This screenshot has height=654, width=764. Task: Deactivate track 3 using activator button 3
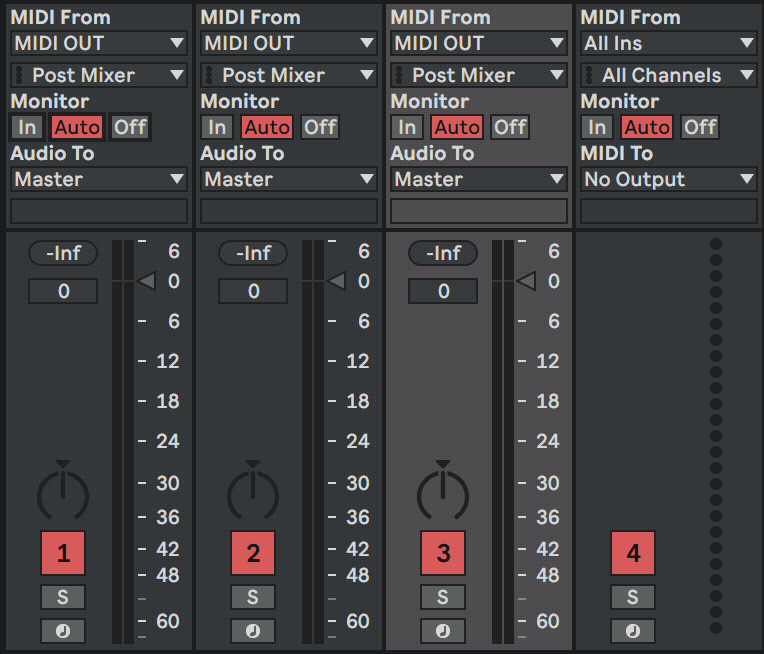coord(443,553)
